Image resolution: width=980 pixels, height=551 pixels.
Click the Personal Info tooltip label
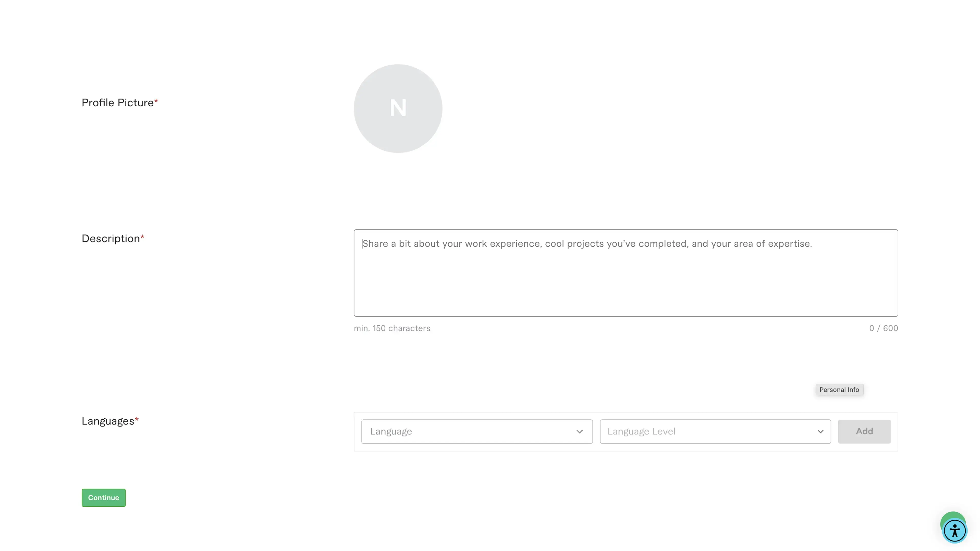click(839, 390)
